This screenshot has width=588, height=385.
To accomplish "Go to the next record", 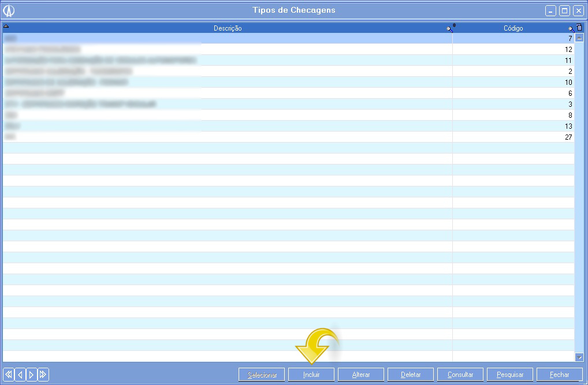I will click(x=32, y=375).
